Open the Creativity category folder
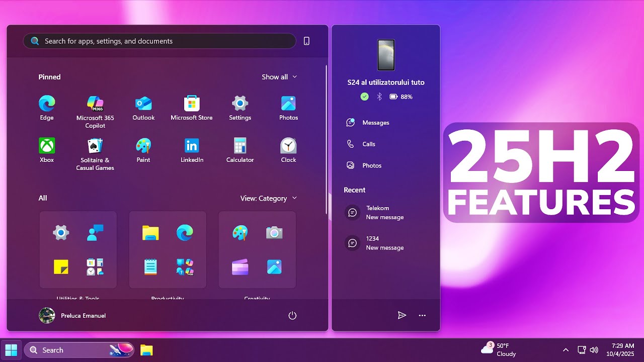This screenshot has height=362, width=644. coord(257,249)
